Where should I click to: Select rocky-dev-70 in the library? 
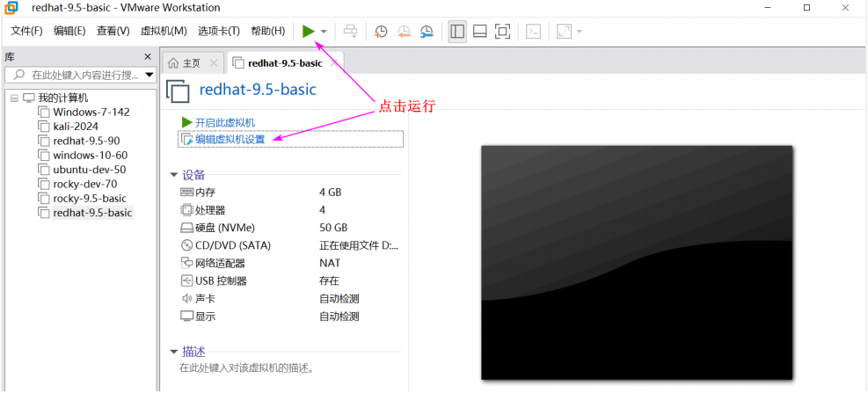(84, 184)
